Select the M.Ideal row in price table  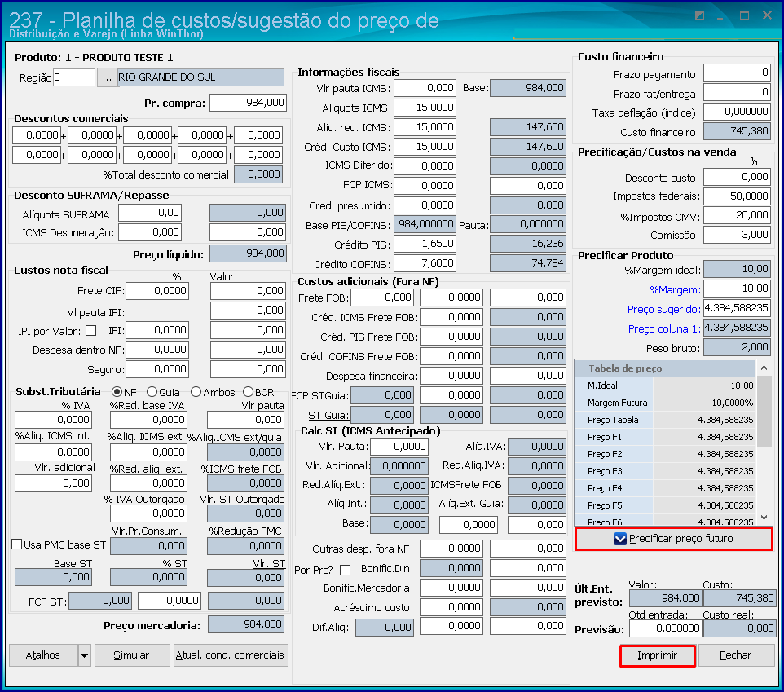click(x=666, y=386)
